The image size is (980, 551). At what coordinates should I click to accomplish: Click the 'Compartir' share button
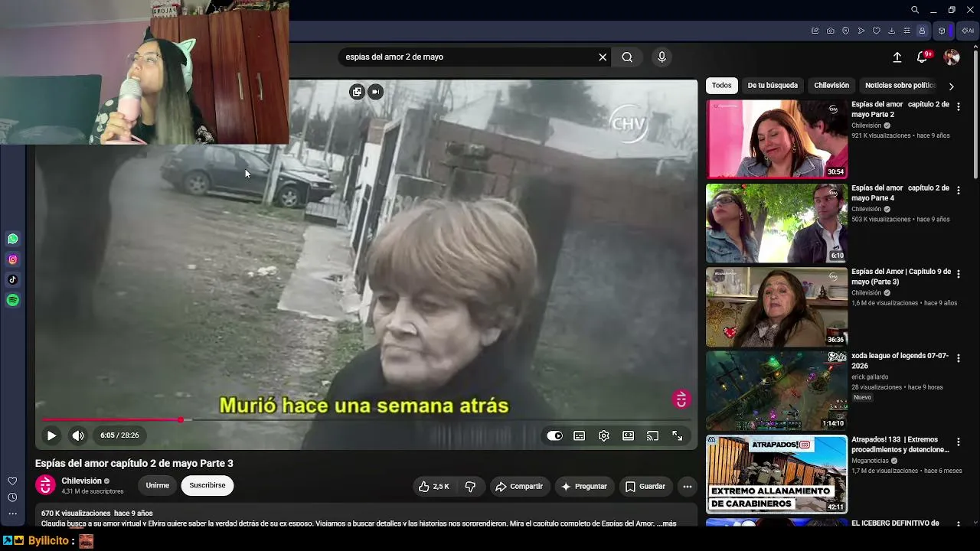click(519, 486)
